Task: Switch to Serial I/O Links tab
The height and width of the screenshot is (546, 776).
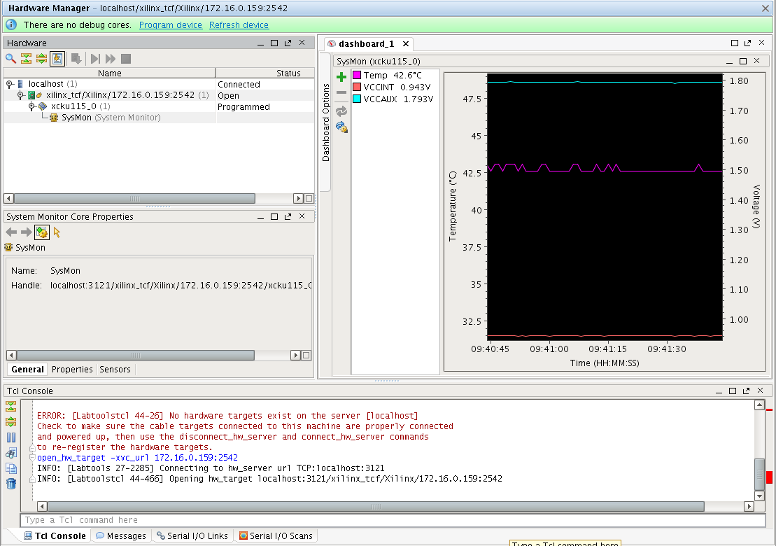Action: (192, 536)
